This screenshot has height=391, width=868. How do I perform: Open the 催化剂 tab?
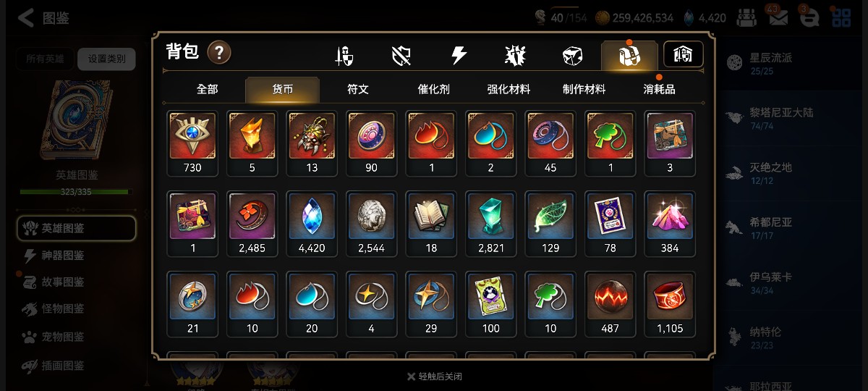click(433, 89)
